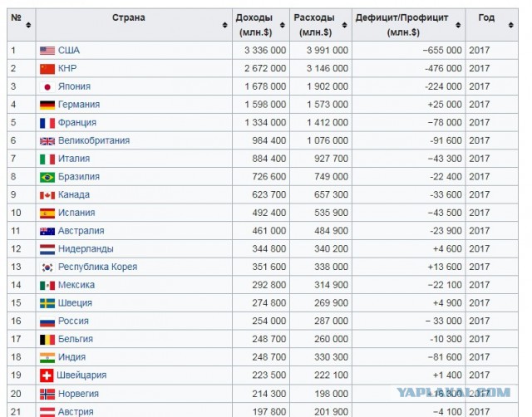Visit the Швейцария link

pyautogui.click(x=81, y=375)
